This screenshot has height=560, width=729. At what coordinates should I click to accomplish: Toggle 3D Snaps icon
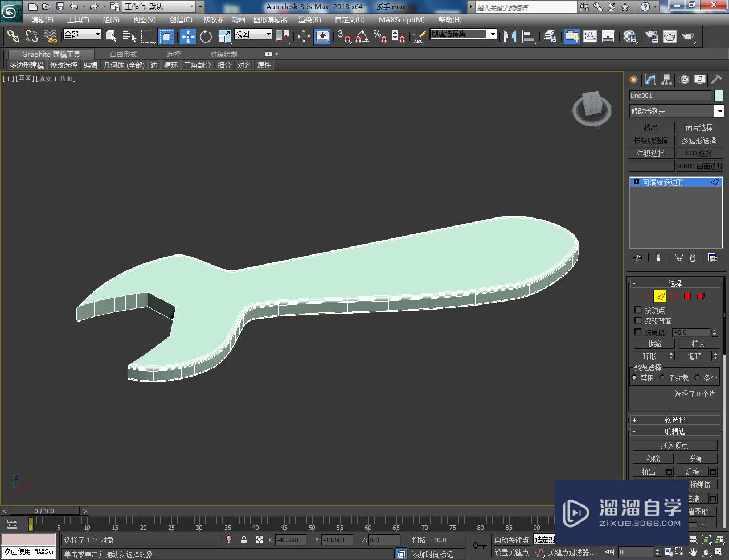tap(343, 36)
